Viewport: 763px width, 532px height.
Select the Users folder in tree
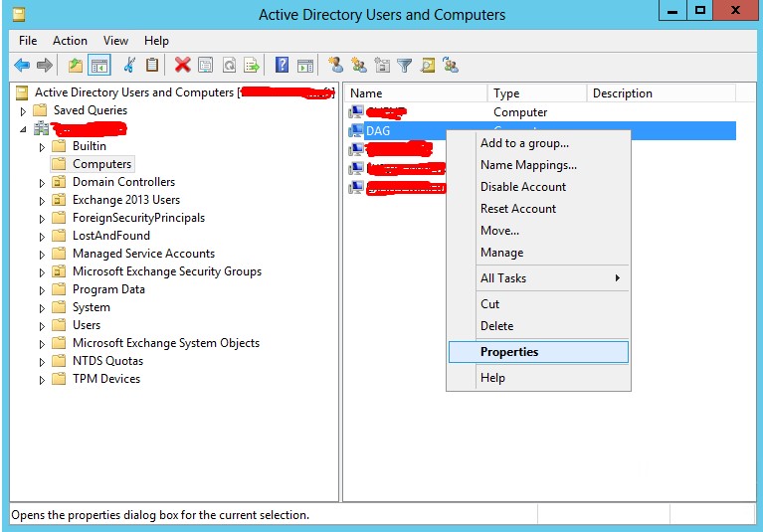pos(86,325)
